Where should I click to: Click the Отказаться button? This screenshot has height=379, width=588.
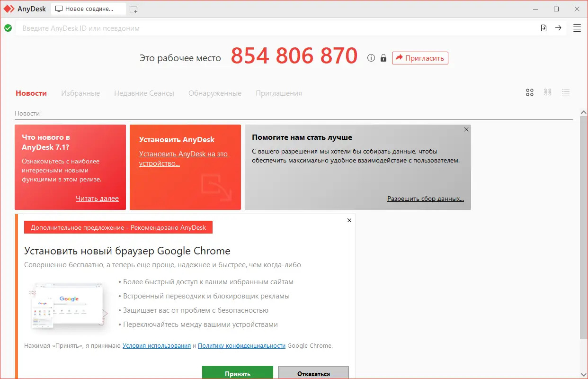point(313,372)
